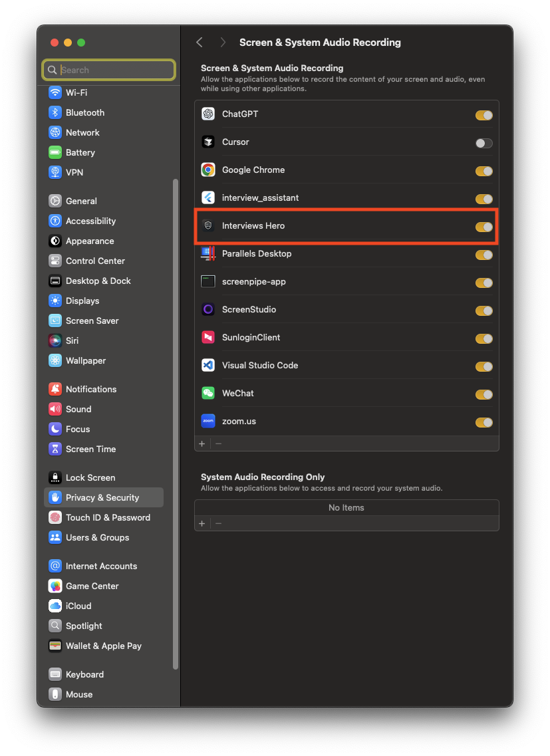
Task: Click the Battery sidebar icon
Action: [55, 152]
